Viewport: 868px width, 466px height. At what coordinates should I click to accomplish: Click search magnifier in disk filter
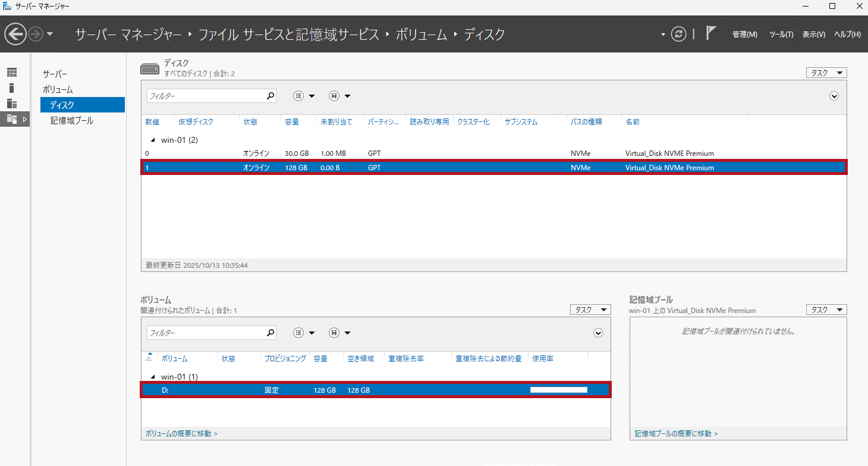click(271, 96)
